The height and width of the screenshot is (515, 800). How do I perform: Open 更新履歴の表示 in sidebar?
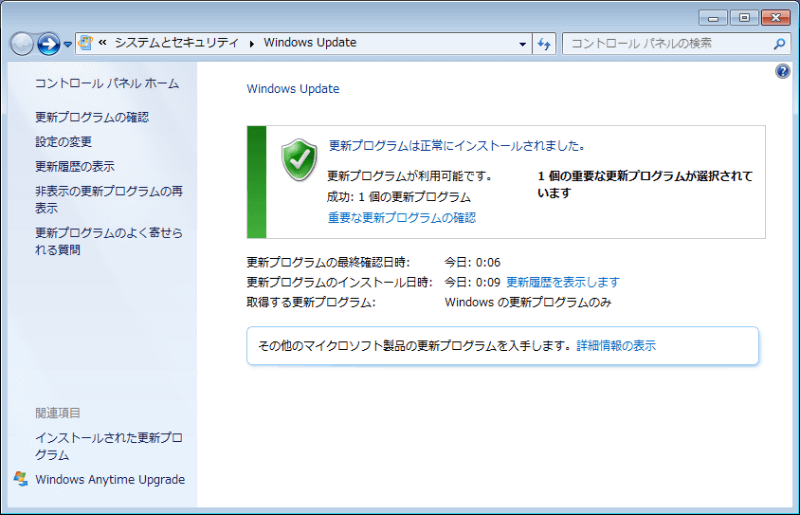[x=75, y=166]
